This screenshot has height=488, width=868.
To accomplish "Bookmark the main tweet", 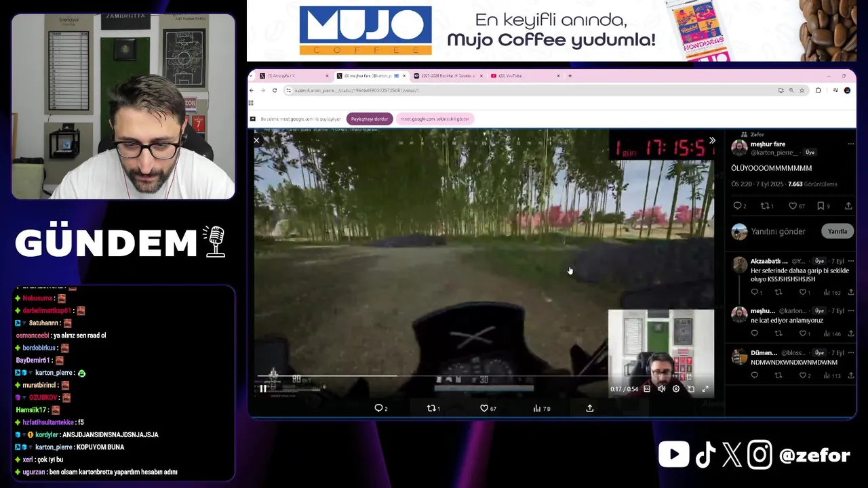I will click(x=823, y=206).
